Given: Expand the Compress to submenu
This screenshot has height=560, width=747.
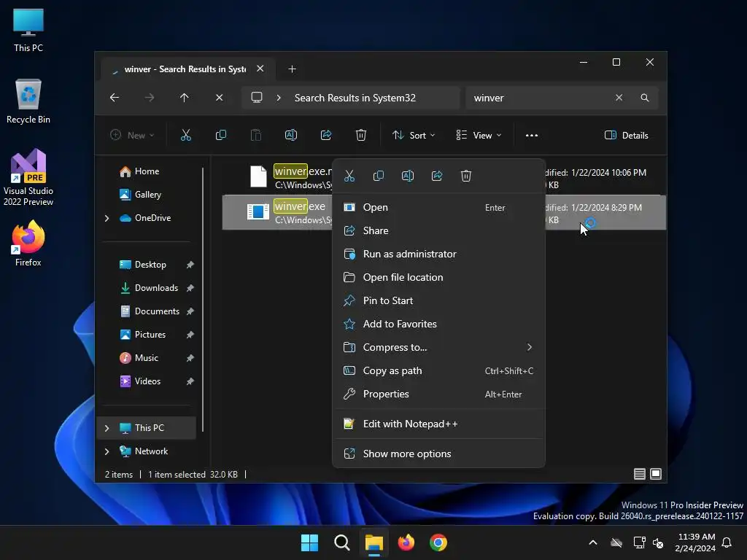Looking at the screenshot, I should click(438, 347).
